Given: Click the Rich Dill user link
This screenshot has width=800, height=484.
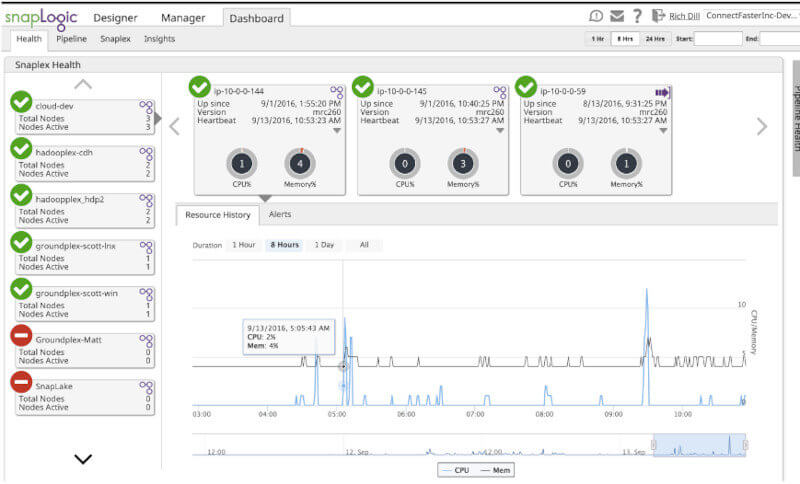Looking at the screenshot, I should point(685,16).
